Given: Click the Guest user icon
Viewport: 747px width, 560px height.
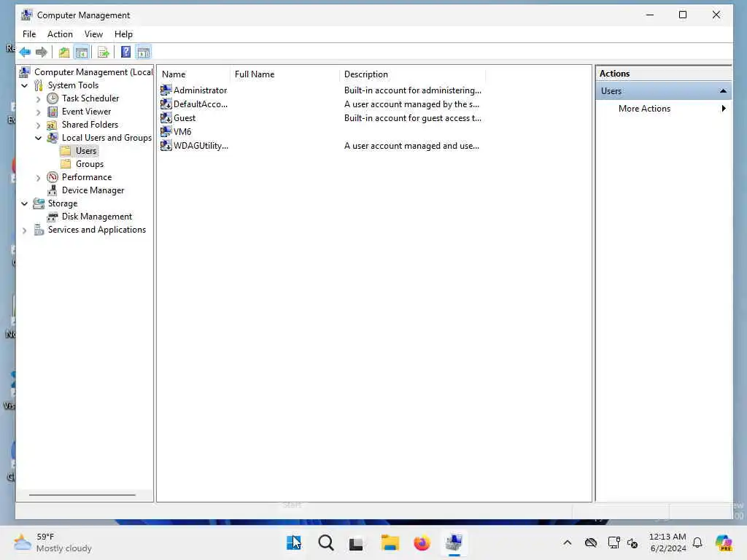Looking at the screenshot, I should 166,117.
